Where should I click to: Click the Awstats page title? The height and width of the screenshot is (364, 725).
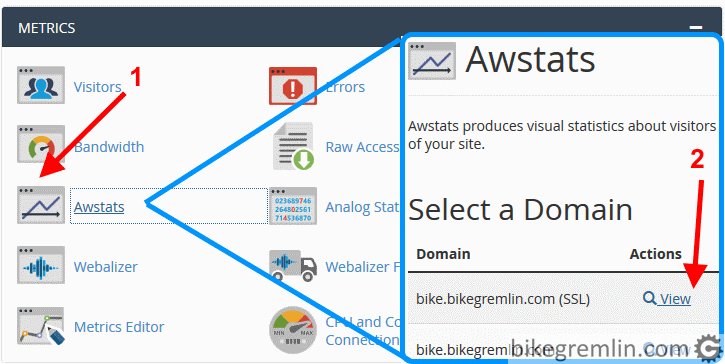click(x=530, y=60)
